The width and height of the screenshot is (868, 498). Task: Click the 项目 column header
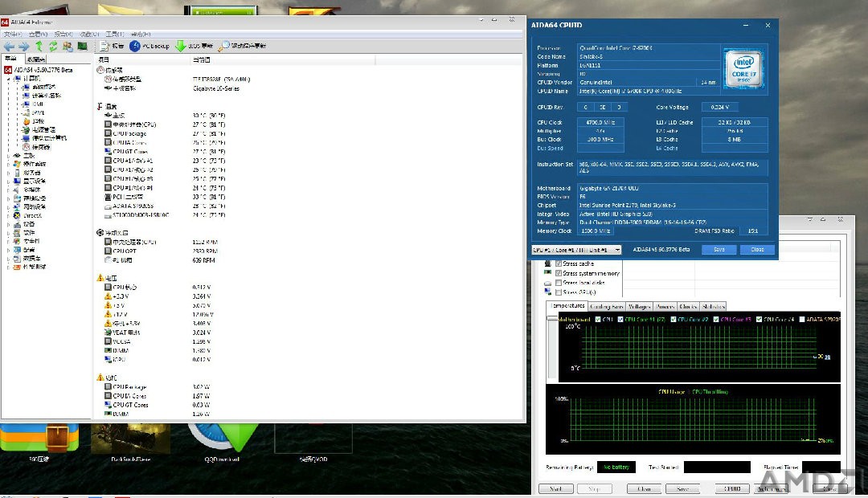coord(143,59)
